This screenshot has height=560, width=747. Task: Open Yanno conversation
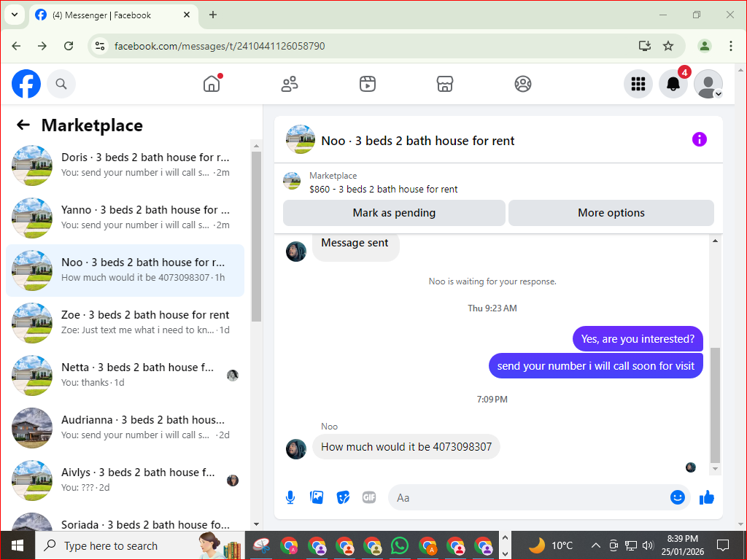125,217
